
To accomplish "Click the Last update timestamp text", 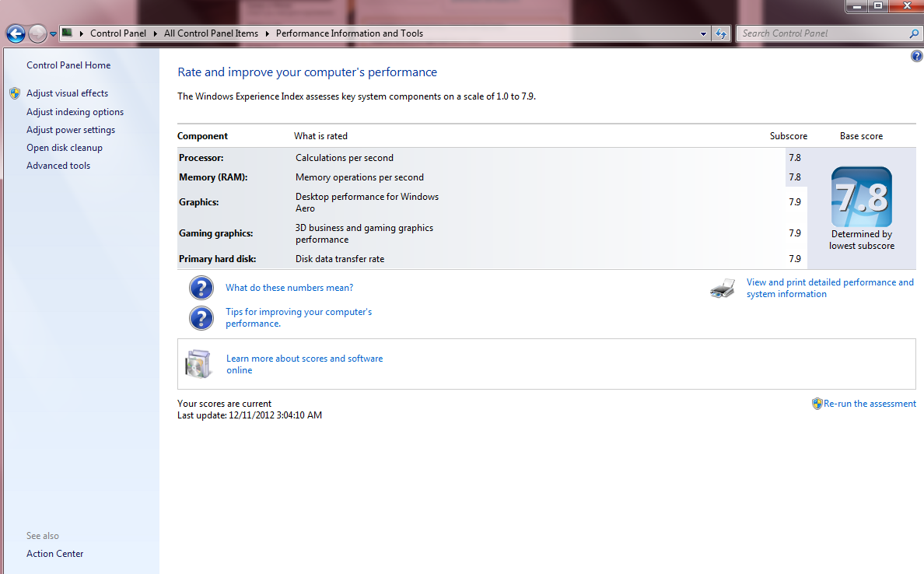I will (249, 415).
